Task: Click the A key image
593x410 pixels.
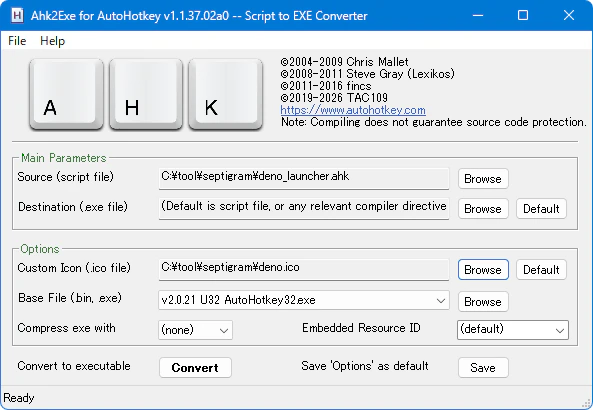Action: pyautogui.click(x=66, y=94)
